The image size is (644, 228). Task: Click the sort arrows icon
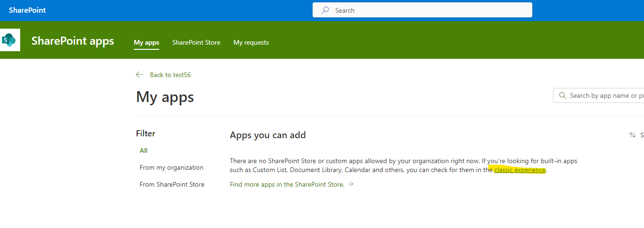[632, 135]
